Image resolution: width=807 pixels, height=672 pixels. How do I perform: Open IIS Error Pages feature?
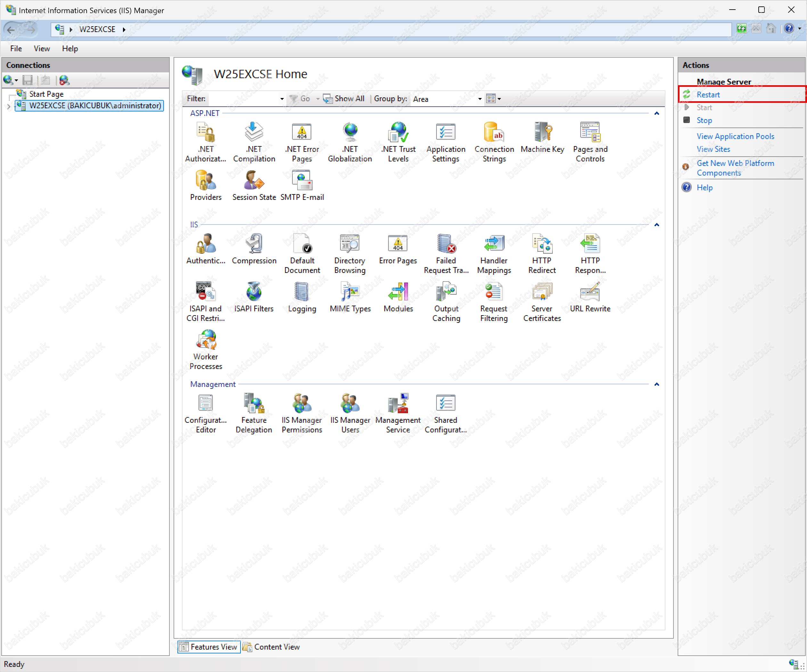[x=398, y=249]
